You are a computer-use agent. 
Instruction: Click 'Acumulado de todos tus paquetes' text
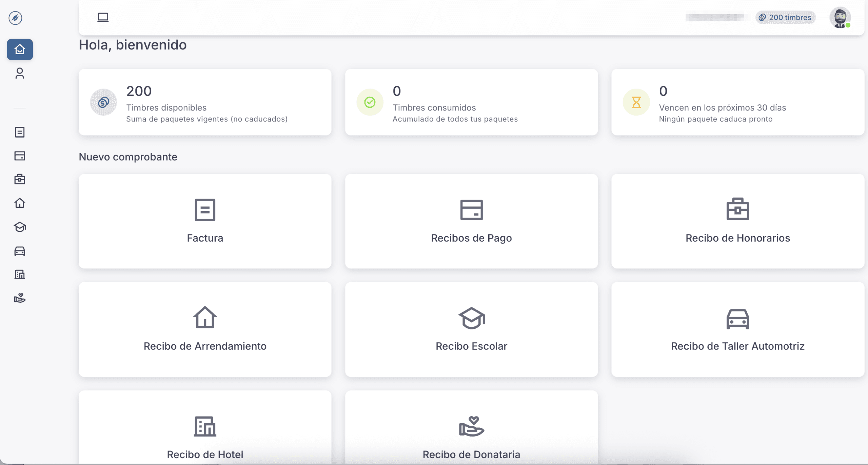pos(455,119)
